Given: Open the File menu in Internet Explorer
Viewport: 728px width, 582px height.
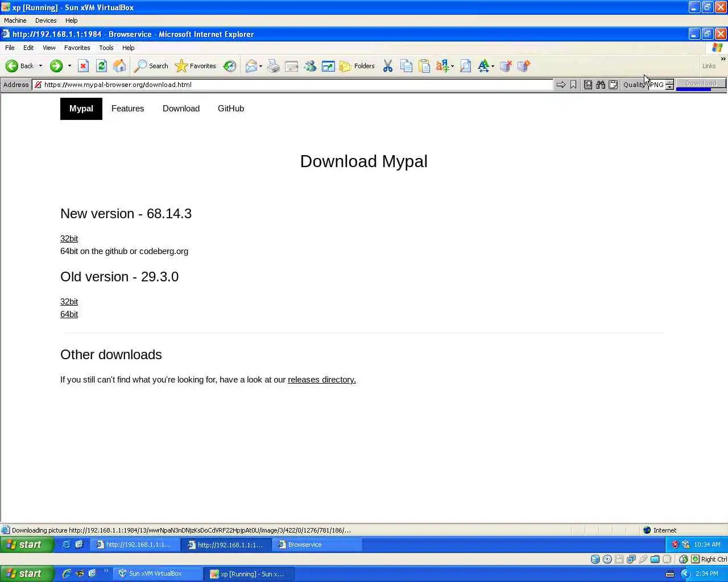Looking at the screenshot, I should tap(10, 48).
